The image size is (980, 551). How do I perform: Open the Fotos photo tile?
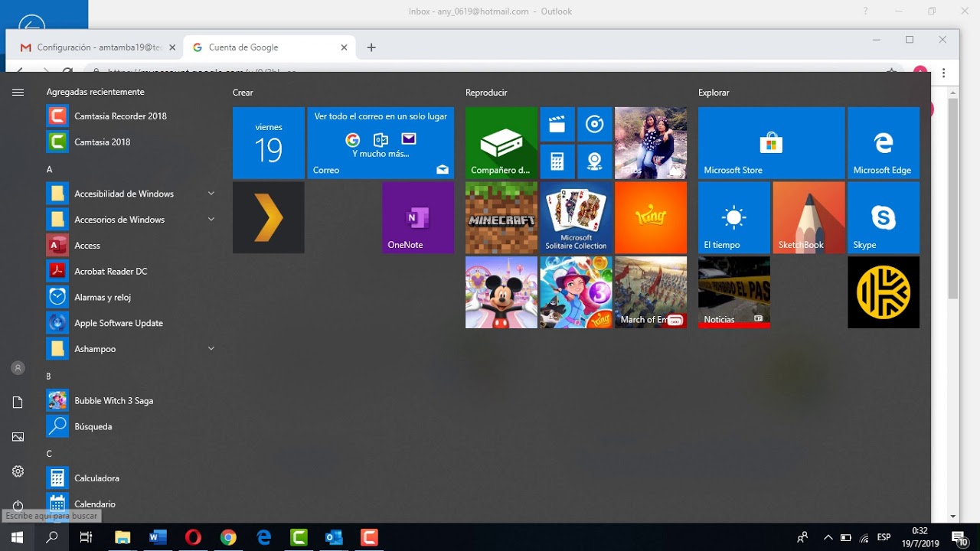coord(651,143)
